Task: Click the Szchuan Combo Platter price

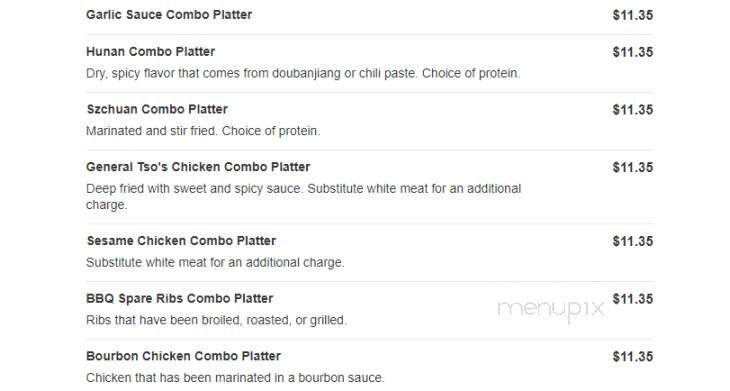Action: pos(633,109)
